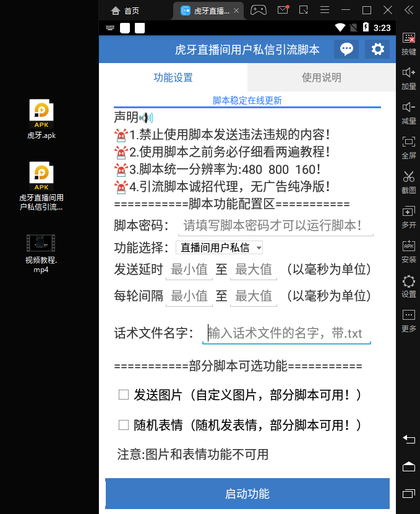Click the gamepad icon in title bar

259,10
